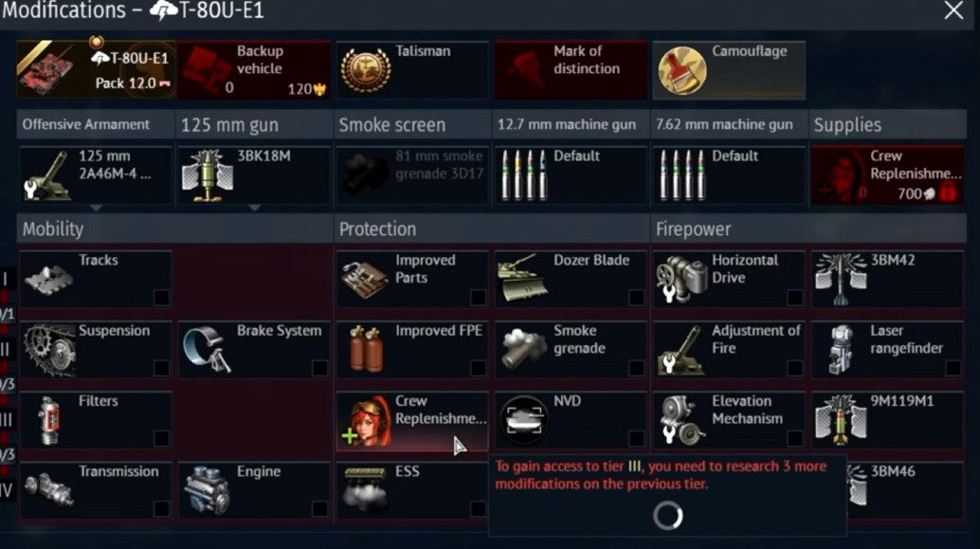The height and width of the screenshot is (549, 980).
Task: Select the 7.62 mm machine gun Default belt
Action: pyautogui.click(x=729, y=175)
